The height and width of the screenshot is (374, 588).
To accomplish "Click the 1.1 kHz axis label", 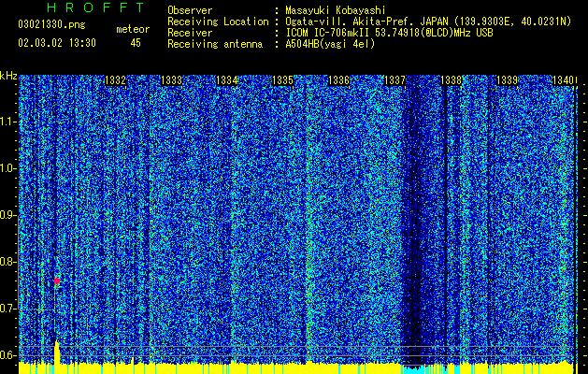I will [x=7, y=122].
